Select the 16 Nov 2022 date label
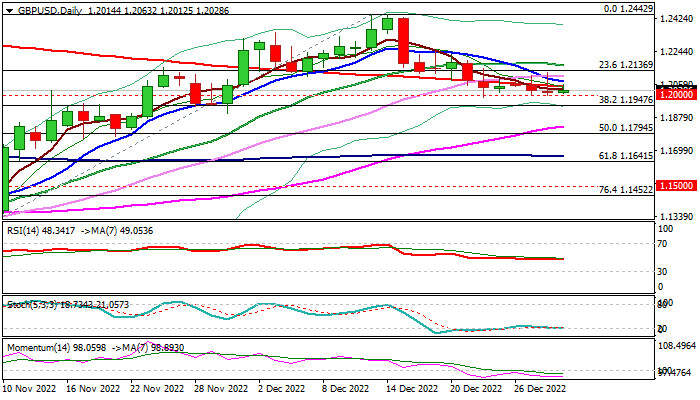The image size is (700, 400). click(x=93, y=388)
